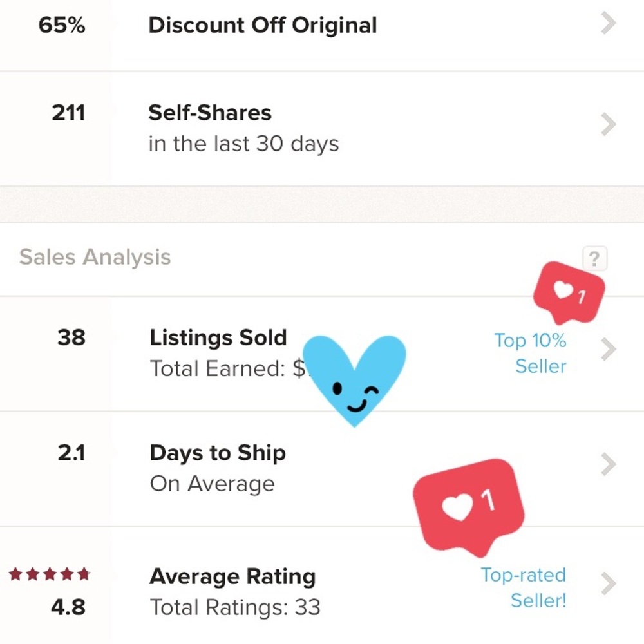Image resolution: width=644 pixels, height=644 pixels.
Task: Open the Sales Analysis help icon
Action: [594, 258]
